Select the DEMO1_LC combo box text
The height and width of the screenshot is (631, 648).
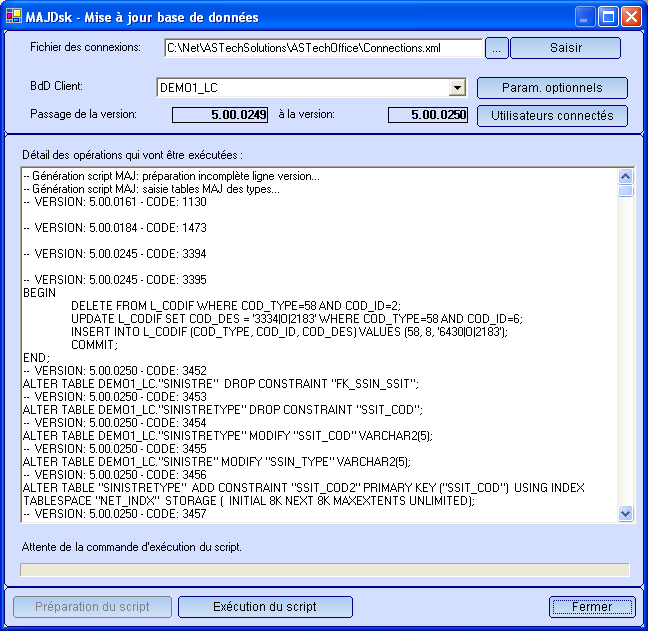302,88
